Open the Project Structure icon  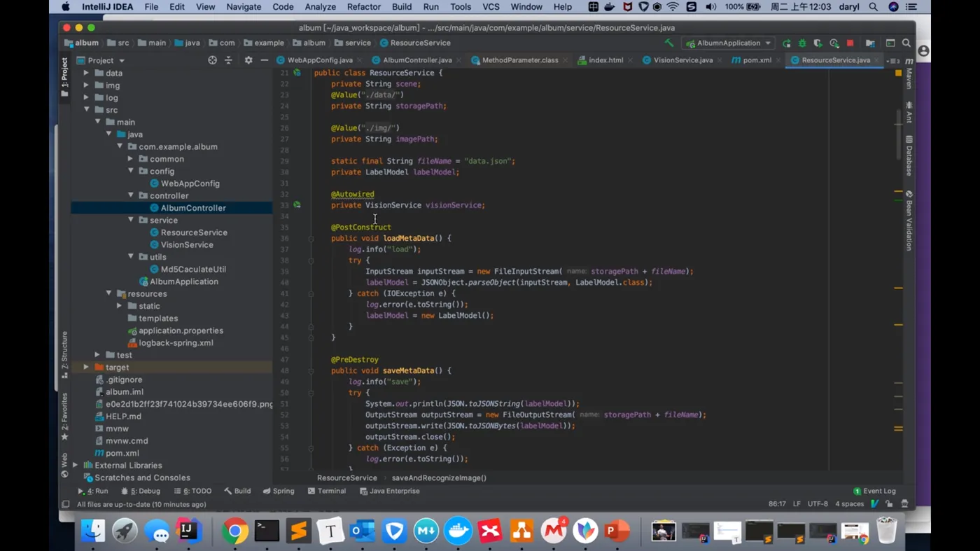click(870, 43)
